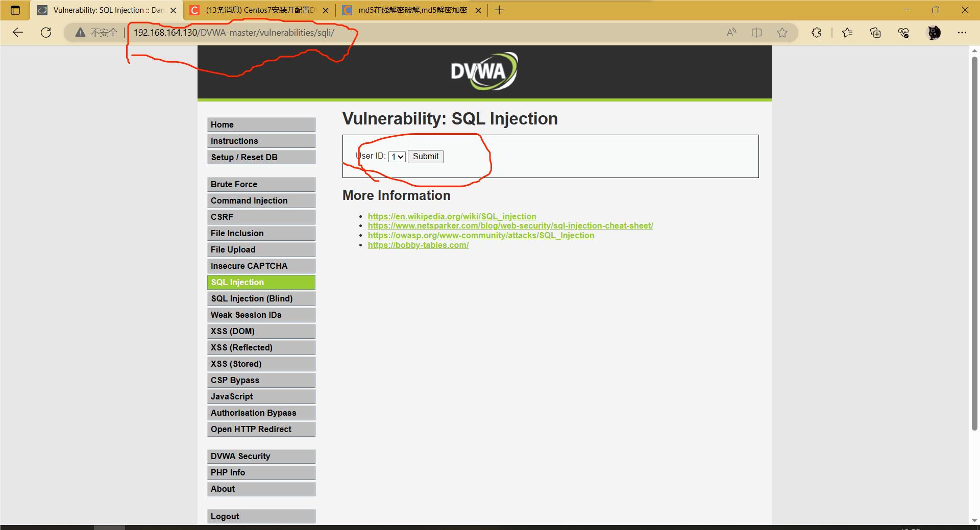Minimize the browser window

tap(906, 10)
